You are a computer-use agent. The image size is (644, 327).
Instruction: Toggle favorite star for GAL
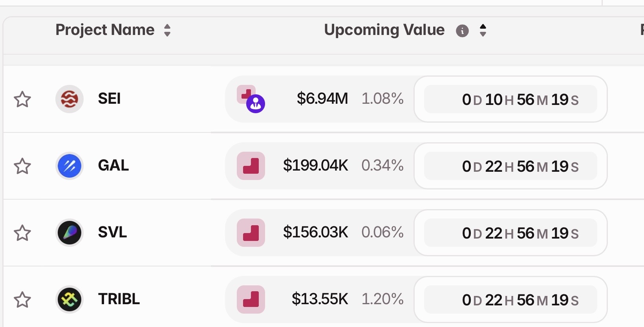click(22, 166)
